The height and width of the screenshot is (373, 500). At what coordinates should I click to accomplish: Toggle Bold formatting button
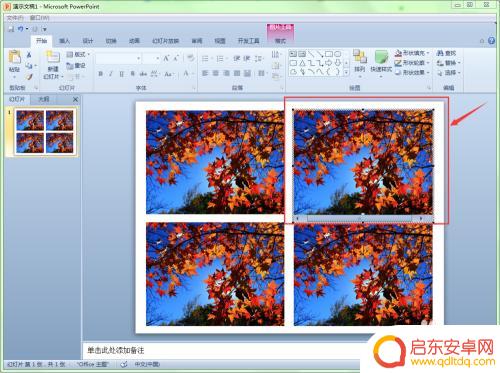click(101, 74)
